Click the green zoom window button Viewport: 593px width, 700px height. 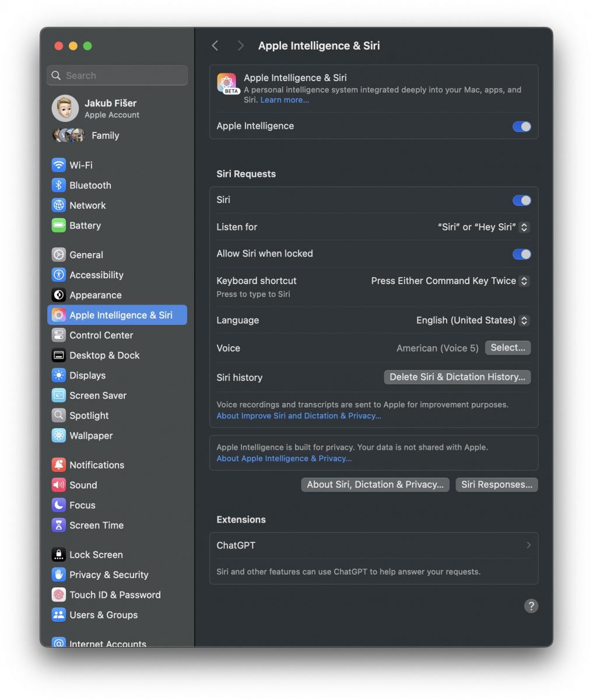click(x=87, y=46)
